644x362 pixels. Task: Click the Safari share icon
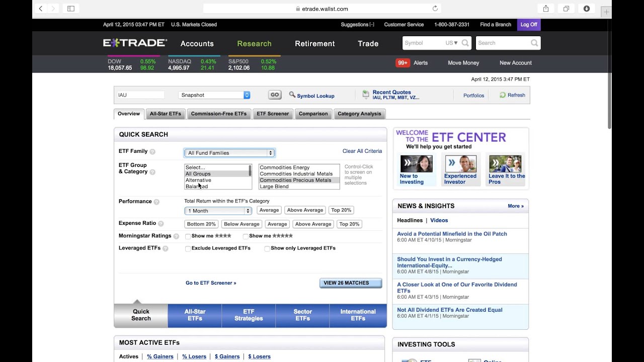(x=545, y=9)
